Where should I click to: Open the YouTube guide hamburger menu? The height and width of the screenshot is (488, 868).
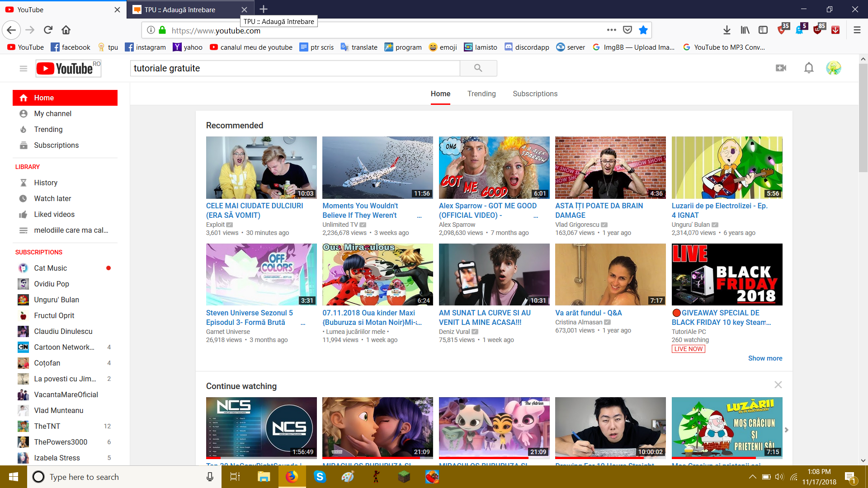pyautogui.click(x=24, y=68)
